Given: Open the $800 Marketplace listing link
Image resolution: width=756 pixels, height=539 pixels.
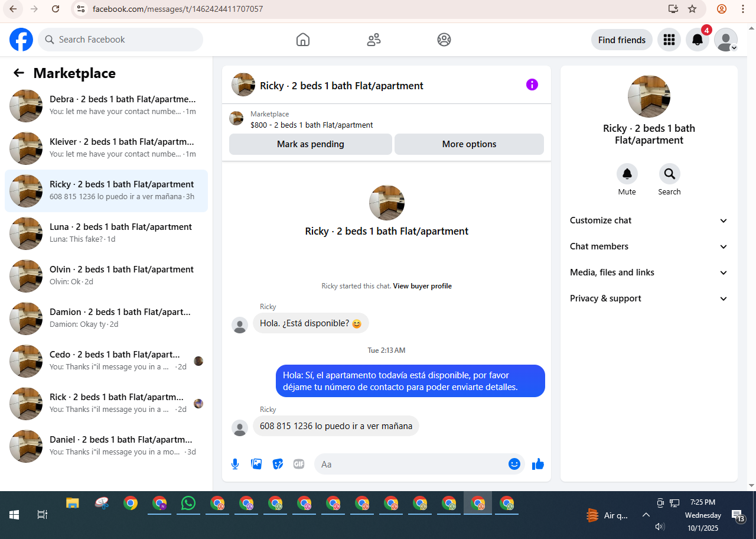Looking at the screenshot, I should click(x=312, y=125).
